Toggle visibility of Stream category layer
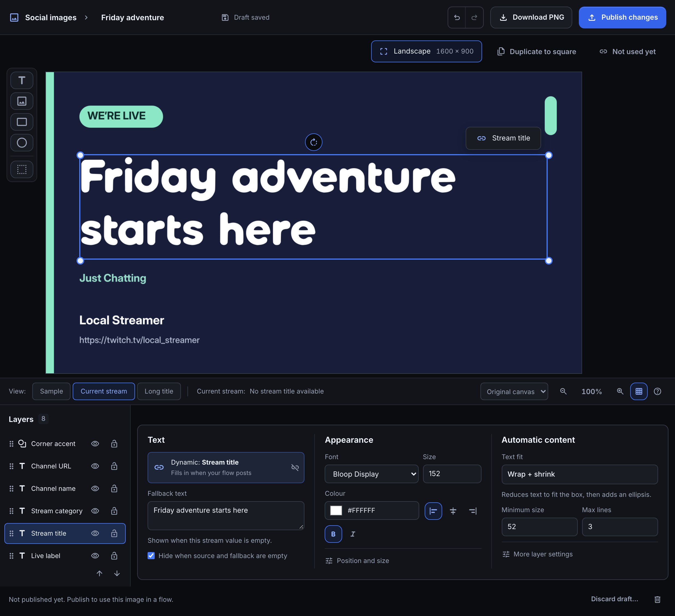 (x=95, y=511)
